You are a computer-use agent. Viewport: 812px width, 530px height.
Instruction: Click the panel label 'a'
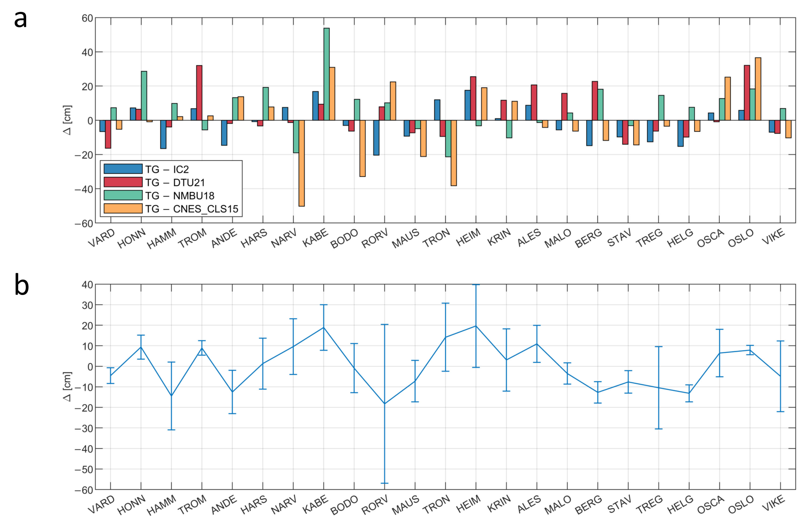click(x=21, y=19)
